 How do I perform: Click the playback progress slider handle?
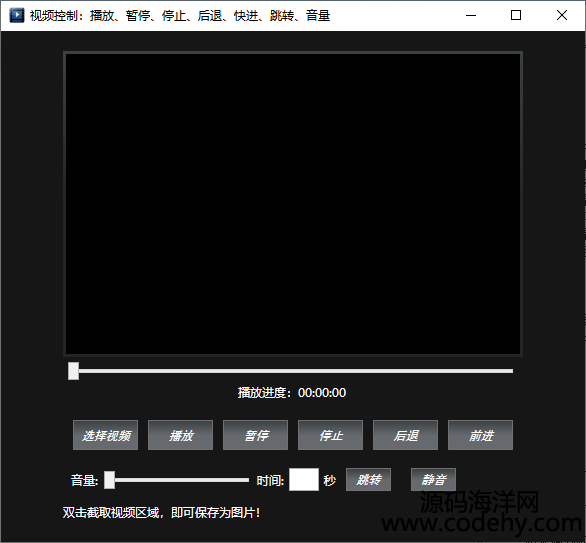[x=74, y=371]
